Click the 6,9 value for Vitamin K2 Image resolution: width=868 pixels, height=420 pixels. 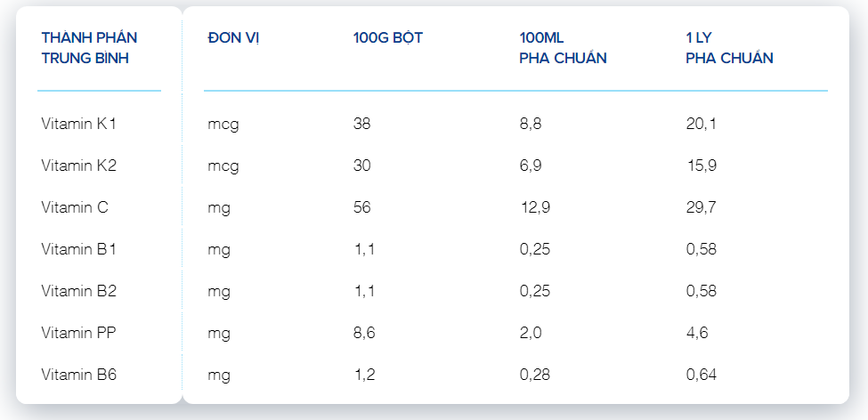(x=531, y=166)
